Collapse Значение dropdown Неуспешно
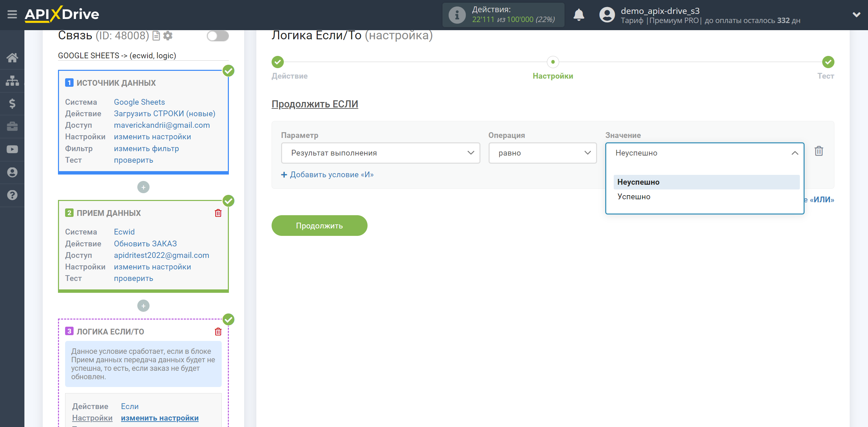 tap(705, 153)
